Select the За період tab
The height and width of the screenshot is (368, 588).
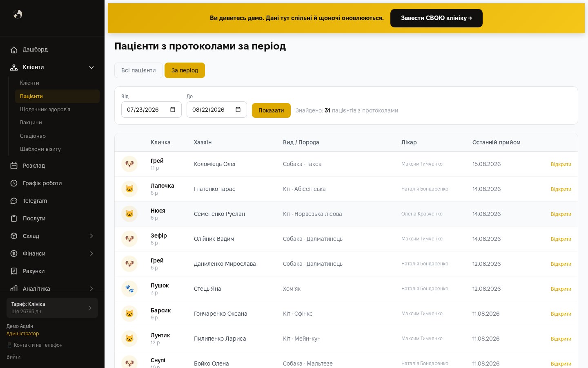(185, 70)
